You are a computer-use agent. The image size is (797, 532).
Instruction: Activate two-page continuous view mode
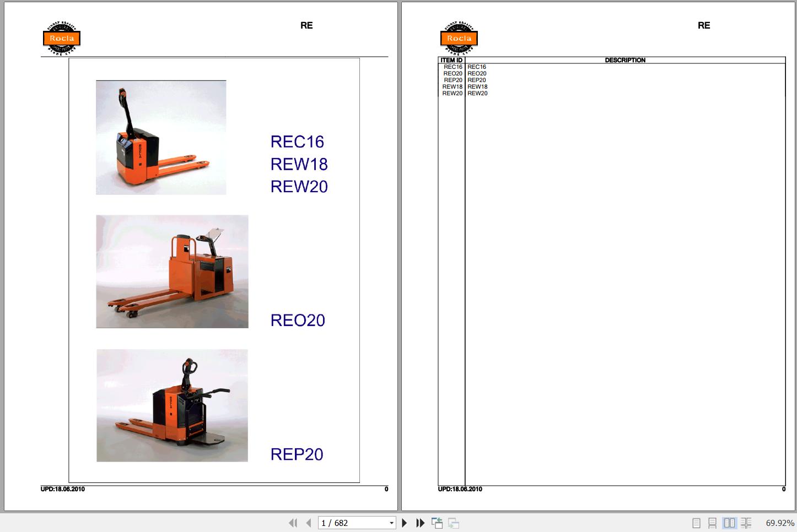[x=746, y=523]
